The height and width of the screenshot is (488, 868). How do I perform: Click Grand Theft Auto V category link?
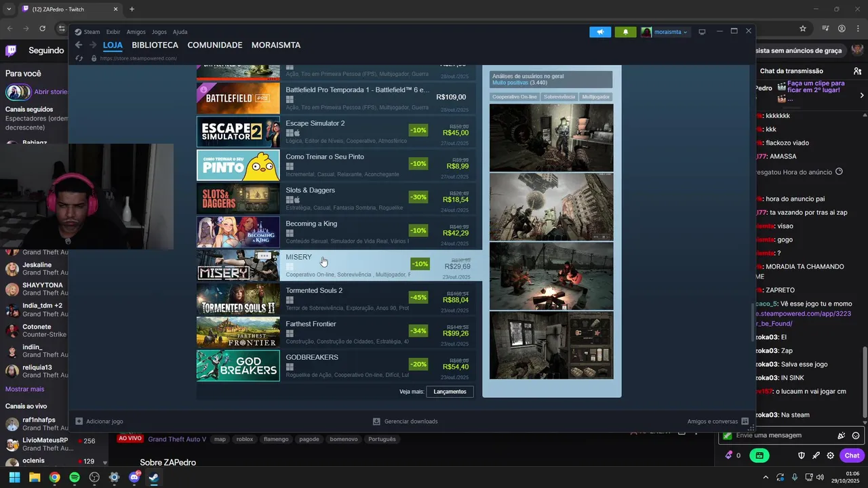[x=177, y=439]
